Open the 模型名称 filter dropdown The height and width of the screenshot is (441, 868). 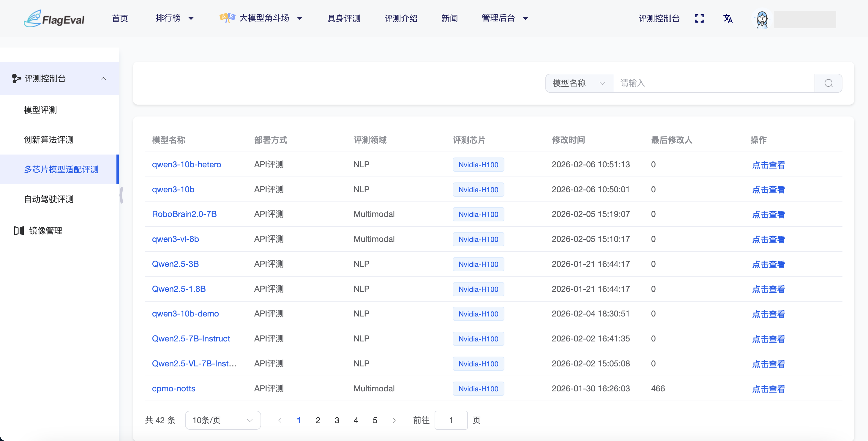tap(579, 83)
